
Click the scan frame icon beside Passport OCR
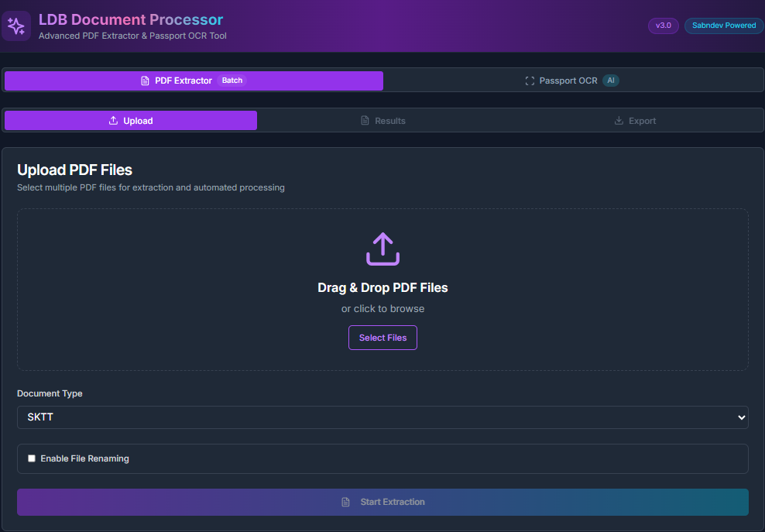pyautogui.click(x=530, y=81)
